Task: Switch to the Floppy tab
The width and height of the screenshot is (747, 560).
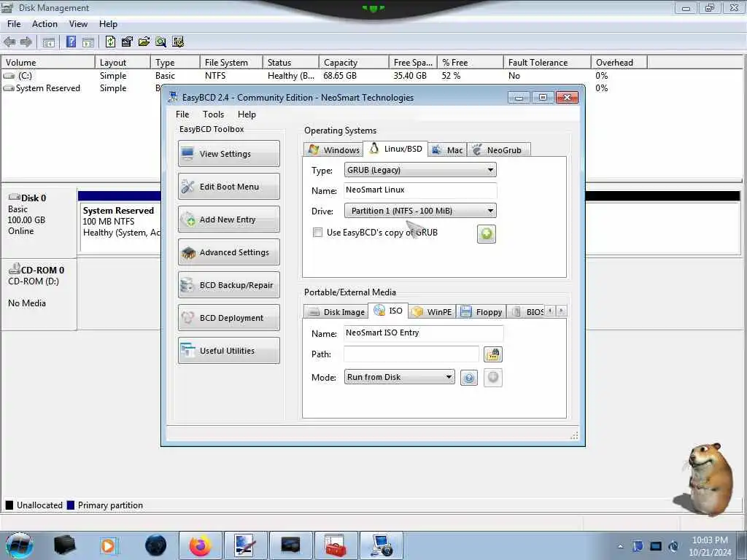Action: [x=481, y=312]
